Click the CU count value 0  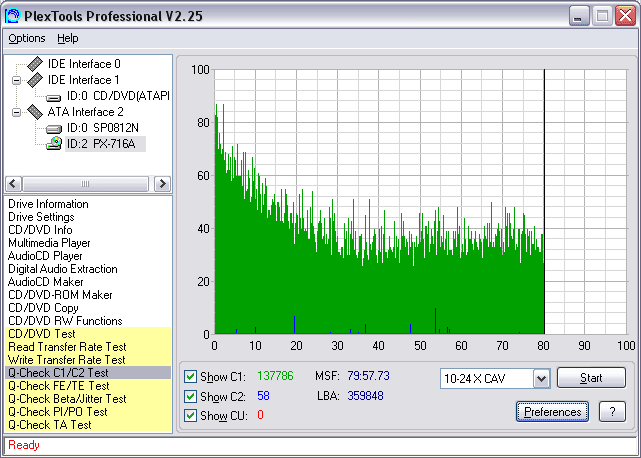click(x=260, y=415)
